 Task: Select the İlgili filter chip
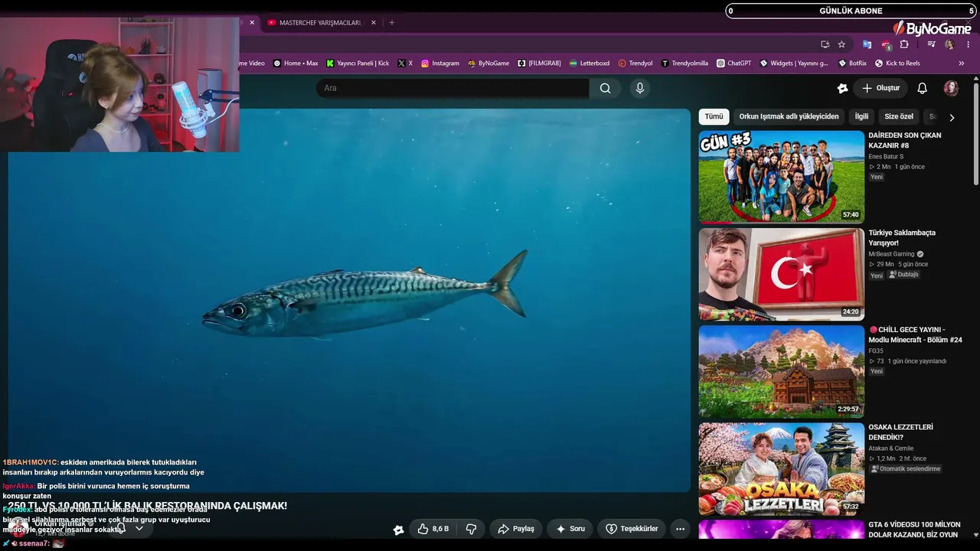[x=862, y=116]
